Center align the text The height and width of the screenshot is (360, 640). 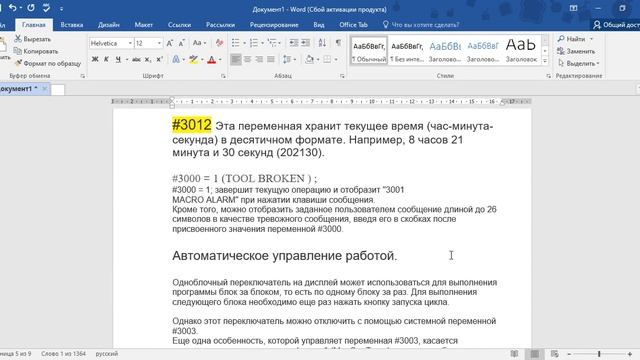247,60
